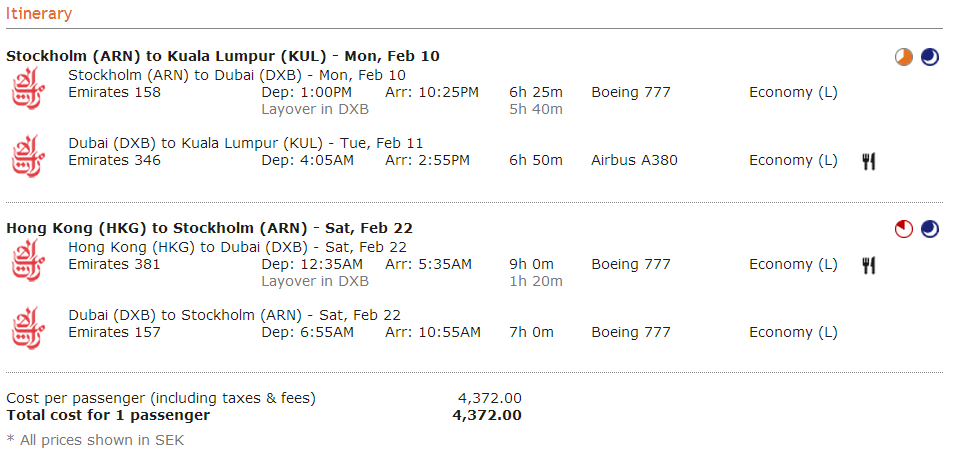Click the prices shown in SEK note
This screenshot has width=961, height=450.
tap(95, 440)
